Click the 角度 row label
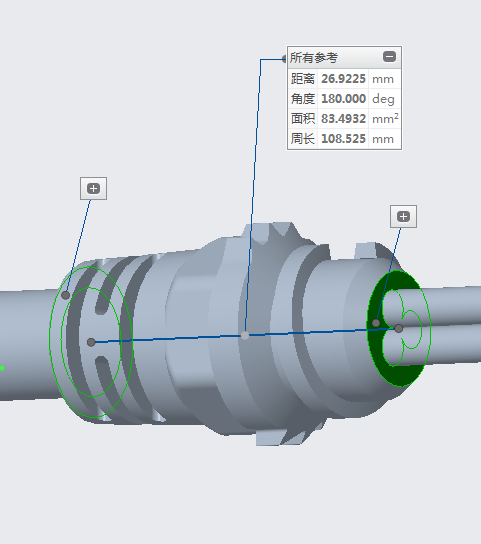481x544 pixels. [x=303, y=99]
